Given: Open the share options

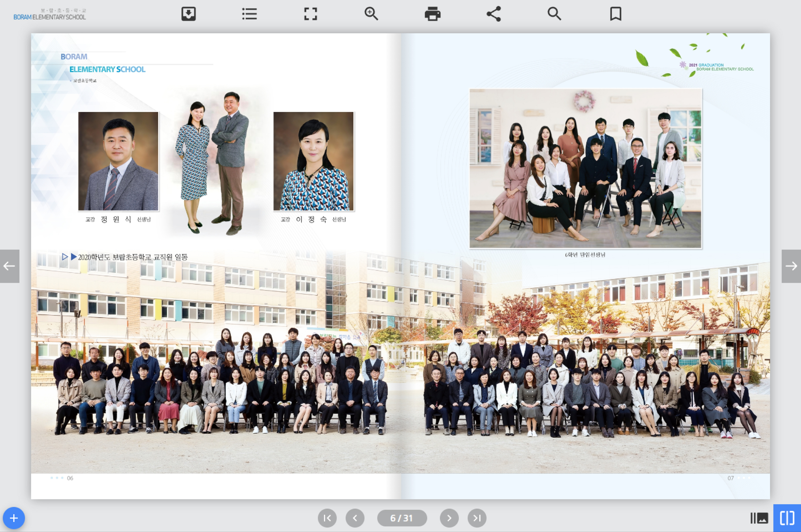Looking at the screenshot, I should tap(493, 14).
